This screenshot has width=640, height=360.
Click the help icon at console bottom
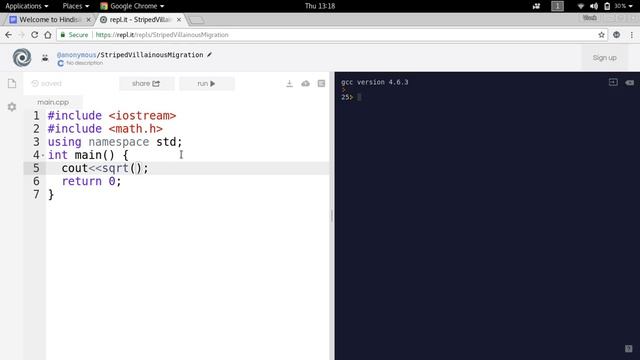tap(629, 348)
